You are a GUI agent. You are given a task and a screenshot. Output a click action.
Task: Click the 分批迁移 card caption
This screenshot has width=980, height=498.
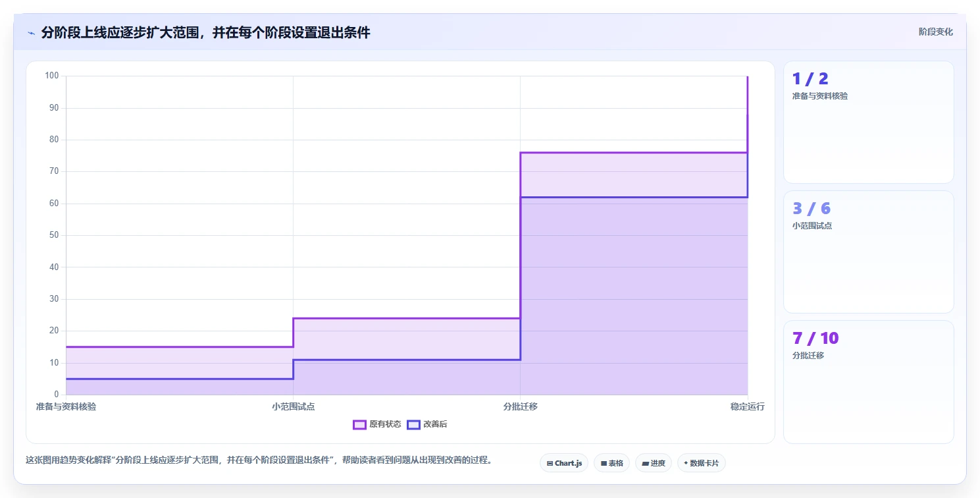(x=808, y=355)
